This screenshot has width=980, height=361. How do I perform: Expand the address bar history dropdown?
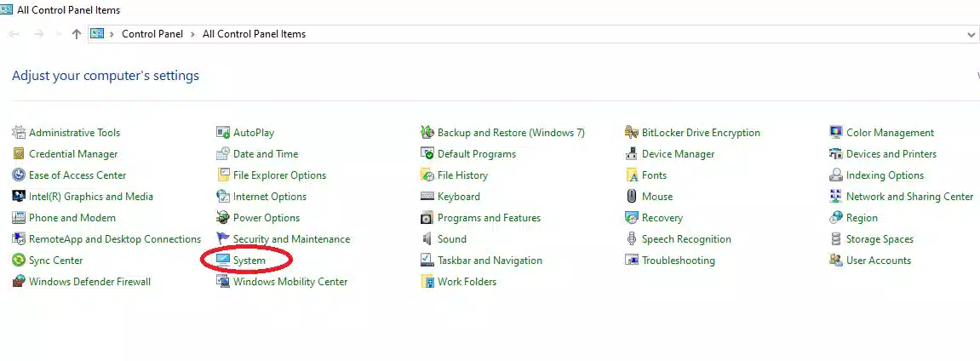(971, 35)
